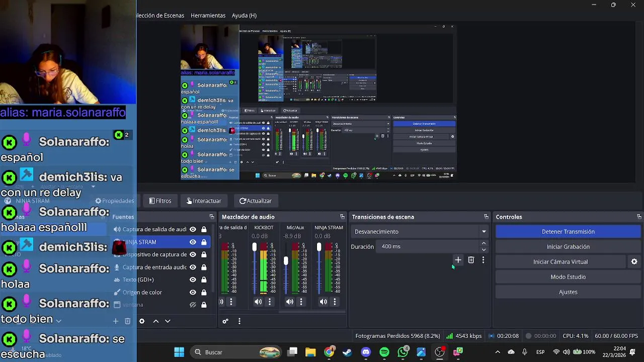
Task: Mute the KICKBOT audio channel
Action: pos(258,302)
